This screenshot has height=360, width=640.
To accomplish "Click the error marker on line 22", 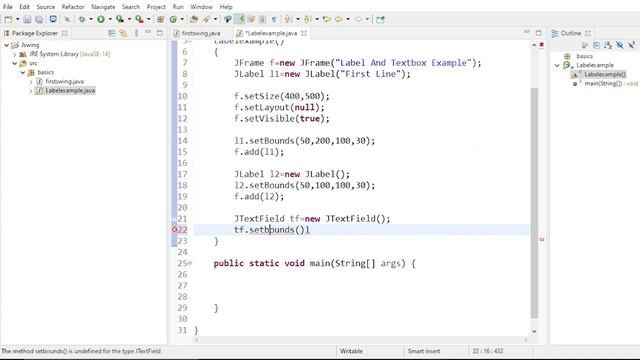I will 174,230.
